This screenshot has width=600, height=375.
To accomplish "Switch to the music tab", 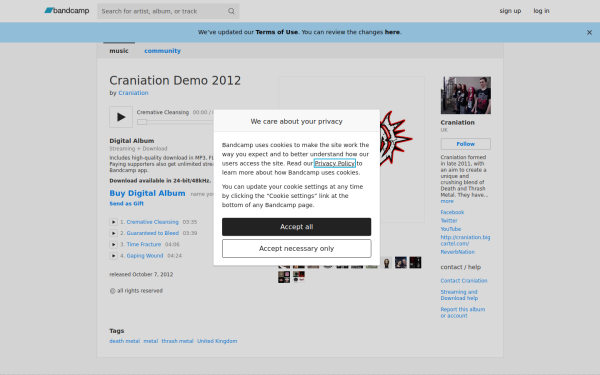I will tap(119, 51).
